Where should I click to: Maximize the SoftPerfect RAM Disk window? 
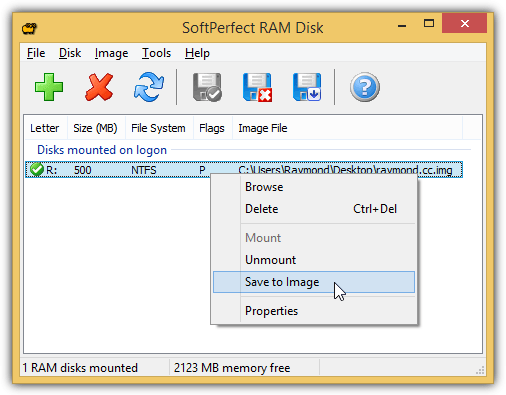point(429,23)
